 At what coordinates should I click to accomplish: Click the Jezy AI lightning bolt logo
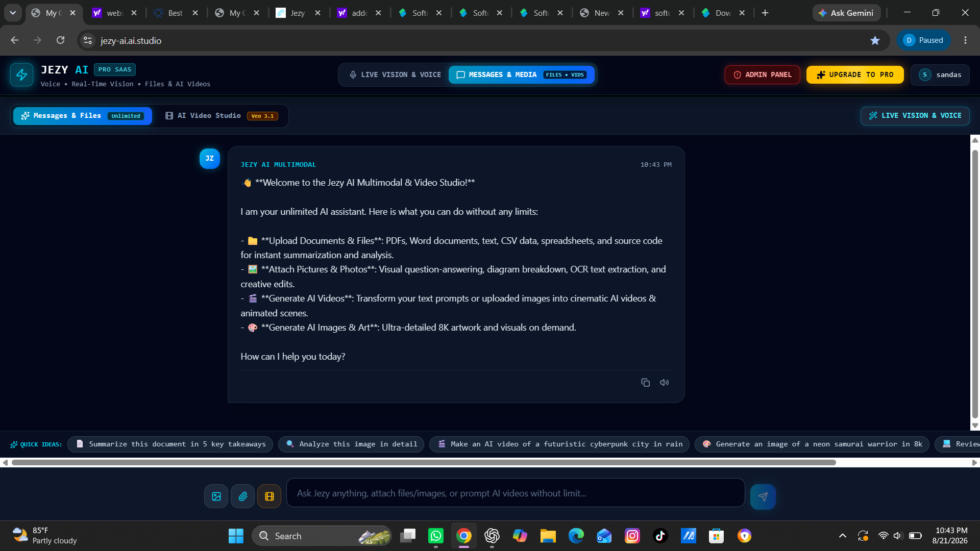[21, 75]
